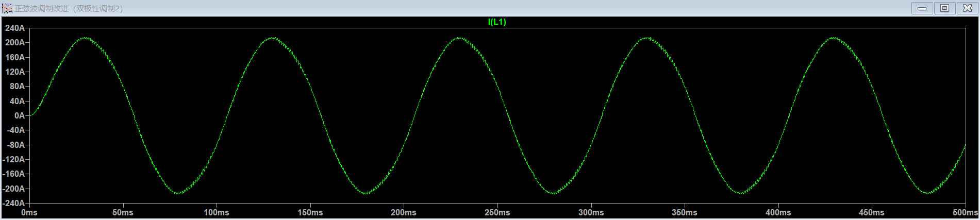This screenshot has width=980, height=220.
Task: Click the 160A vertical axis label
Action: pos(15,57)
